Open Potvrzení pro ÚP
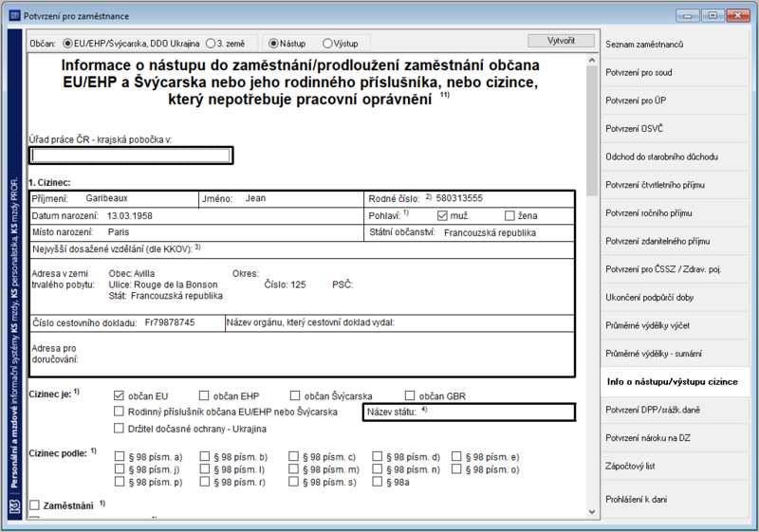759x532 pixels. pos(675,101)
